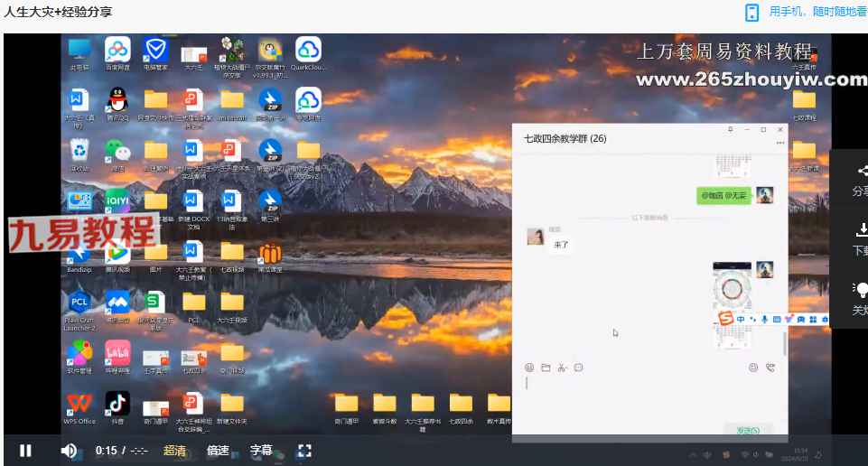
Task: Open the green WeChat desktop icon
Action: [x=117, y=150]
